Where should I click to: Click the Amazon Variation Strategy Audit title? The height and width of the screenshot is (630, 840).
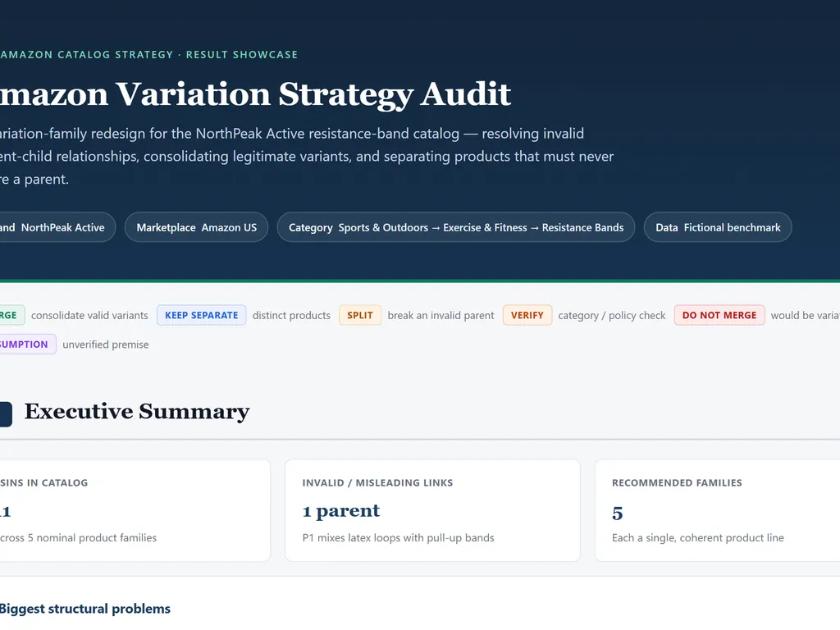tap(256, 94)
